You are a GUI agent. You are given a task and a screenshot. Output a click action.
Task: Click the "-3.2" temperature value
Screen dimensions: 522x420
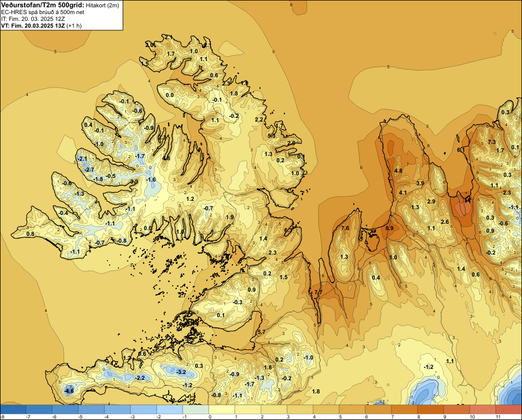click(x=181, y=372)
